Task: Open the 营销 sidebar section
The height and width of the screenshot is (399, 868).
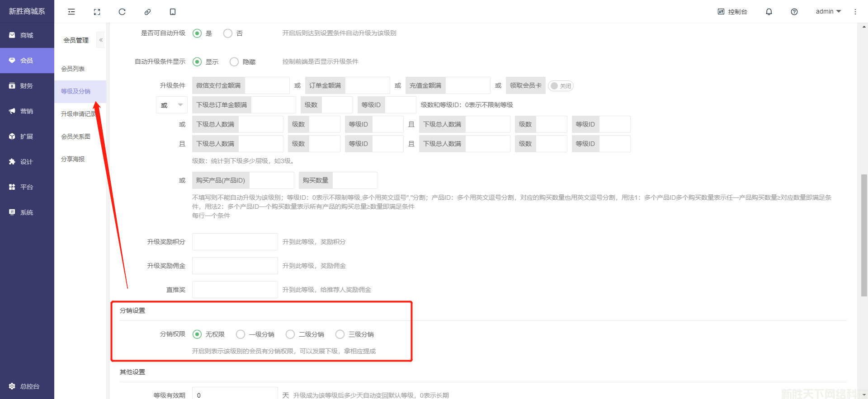Action: click(x=27, y=111)
